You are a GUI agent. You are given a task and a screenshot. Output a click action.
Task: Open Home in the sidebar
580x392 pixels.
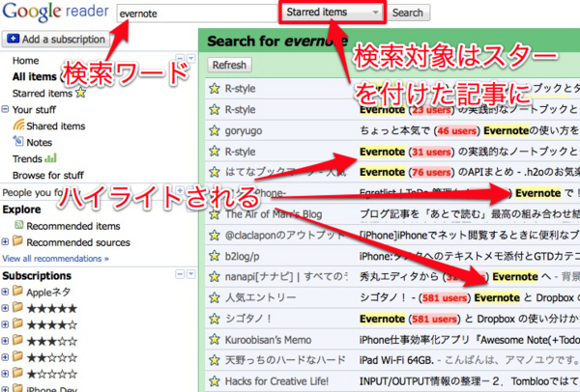coord(25,61)
